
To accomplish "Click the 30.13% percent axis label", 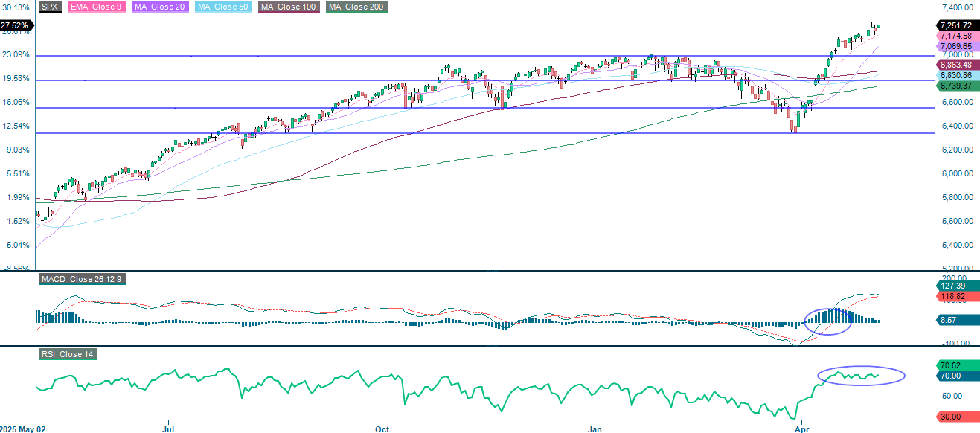I will [x=16, y=7].
